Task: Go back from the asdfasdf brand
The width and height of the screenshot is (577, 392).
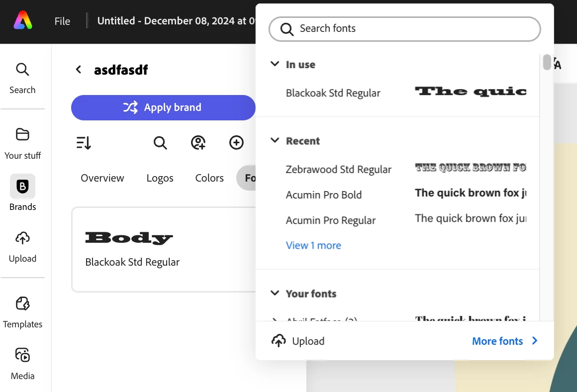Action: pyautogui.click(x=79, y=69)
